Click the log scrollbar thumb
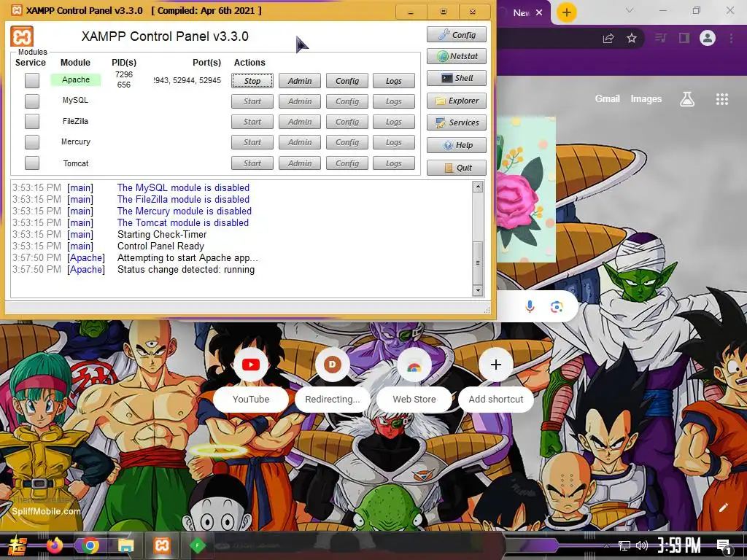Image resolution: width=747 pixels, height=560 pixels. [478, 262]
